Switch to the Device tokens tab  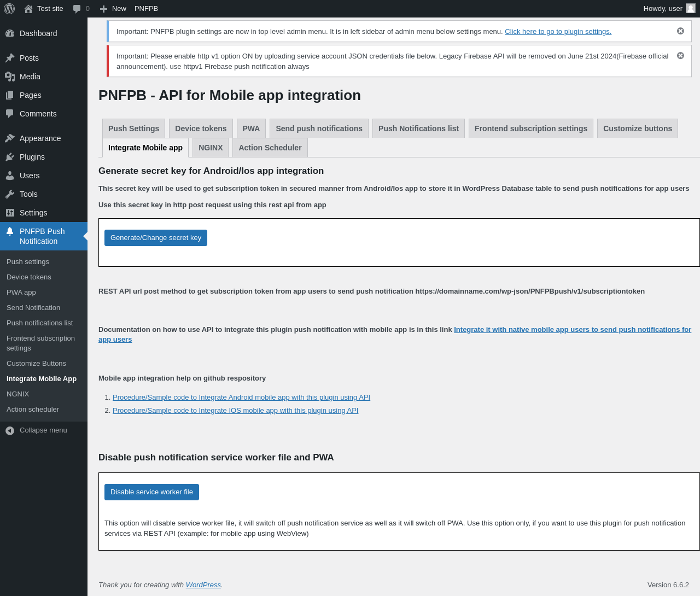click(201, 128)
